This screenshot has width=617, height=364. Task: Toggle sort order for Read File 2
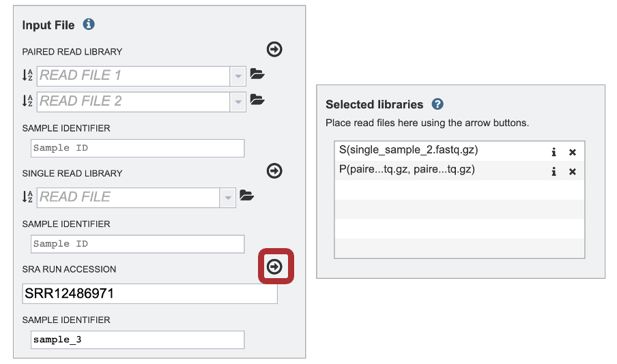pyautogui.click(x=27, y=101)
